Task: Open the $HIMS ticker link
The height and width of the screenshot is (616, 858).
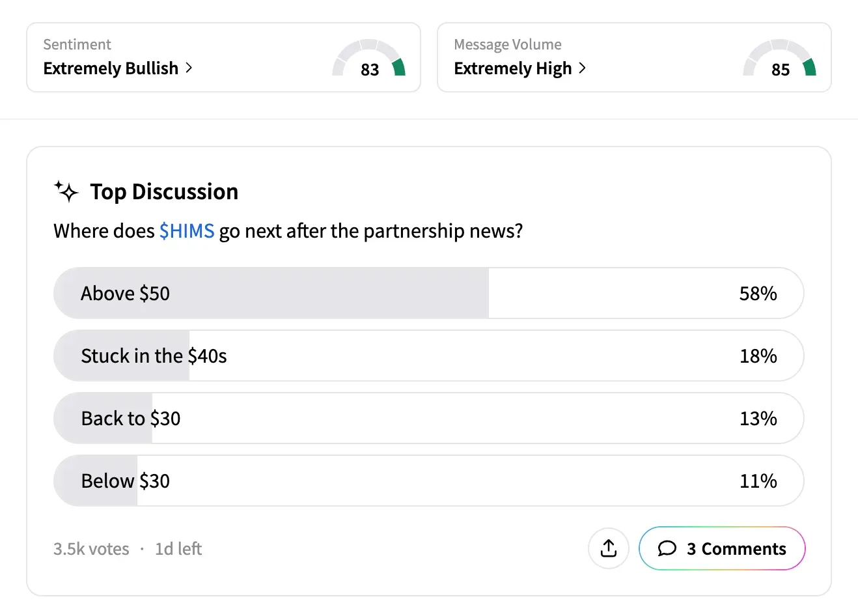Action: pyautogui.click(x=187, y=231)
